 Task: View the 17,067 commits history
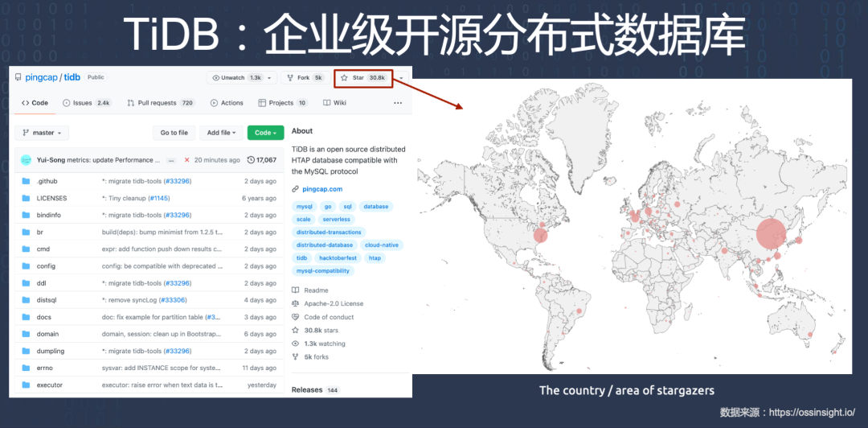262,160
